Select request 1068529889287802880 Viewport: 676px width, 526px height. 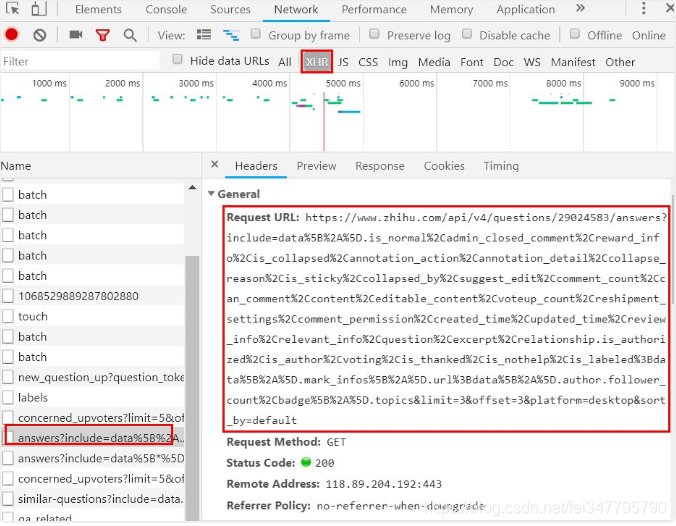pos(93,296)
